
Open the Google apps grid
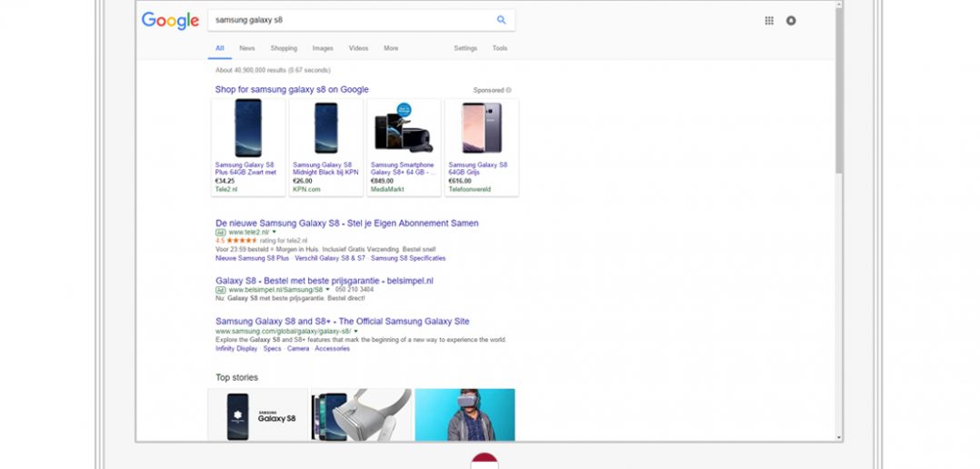pyautogui.click(x=769, y=21)
